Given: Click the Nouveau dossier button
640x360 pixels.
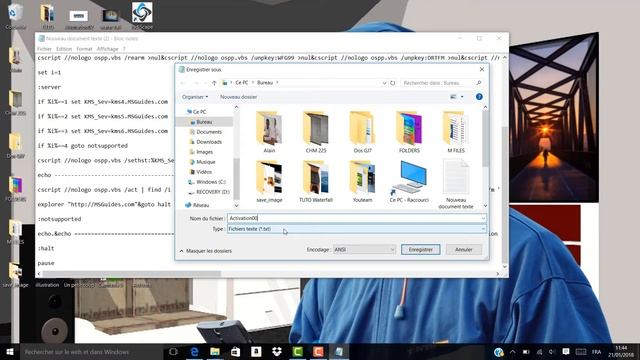Looking at the screenshot, I should pos(238,97).
